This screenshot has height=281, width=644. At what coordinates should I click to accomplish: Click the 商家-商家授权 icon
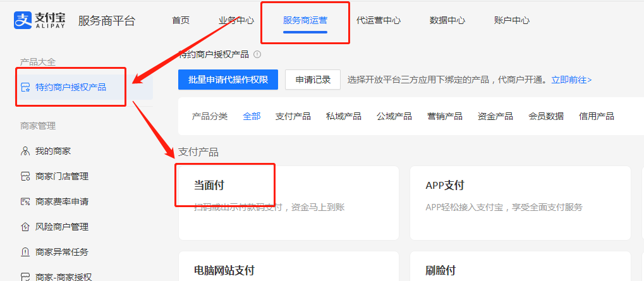coord(25,277)
